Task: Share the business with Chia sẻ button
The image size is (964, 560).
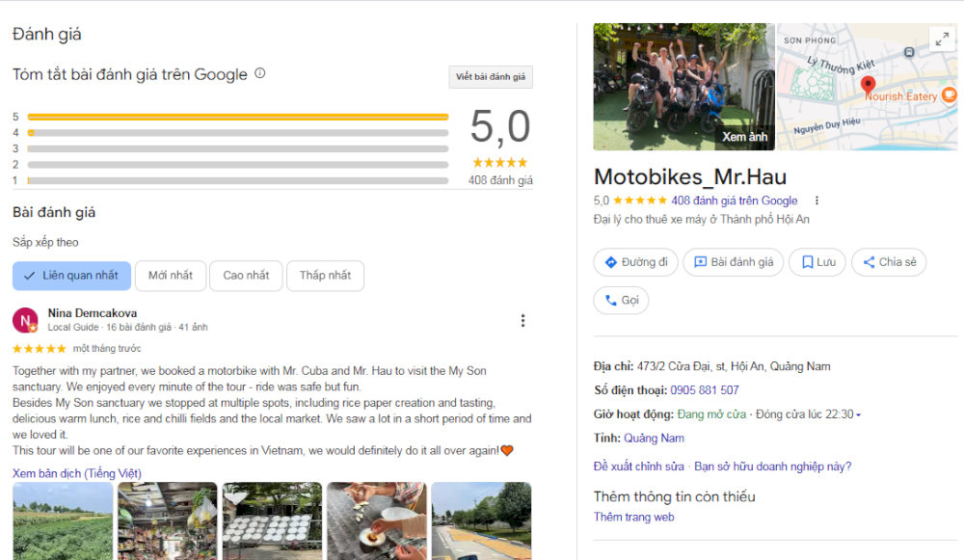Action: tap(889, 262)
